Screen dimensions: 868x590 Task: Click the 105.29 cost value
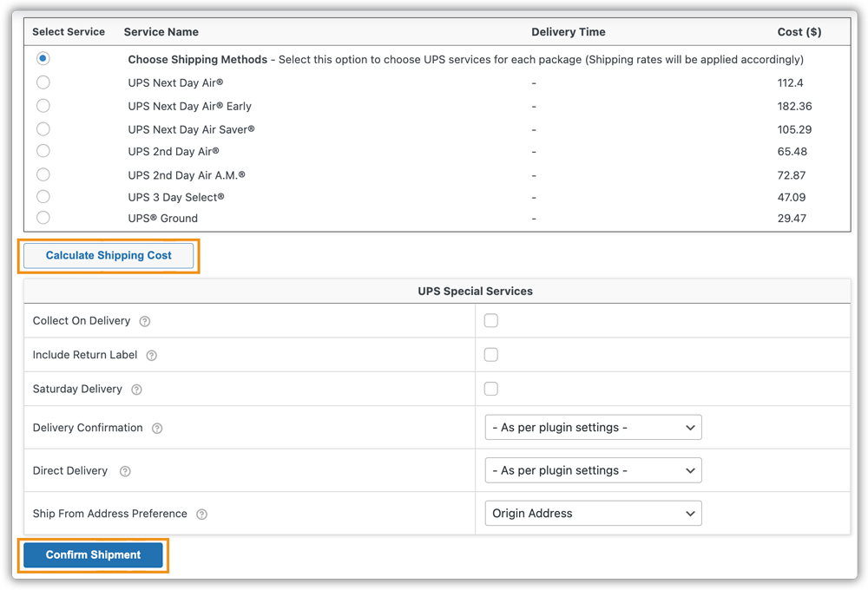[794, 129]
